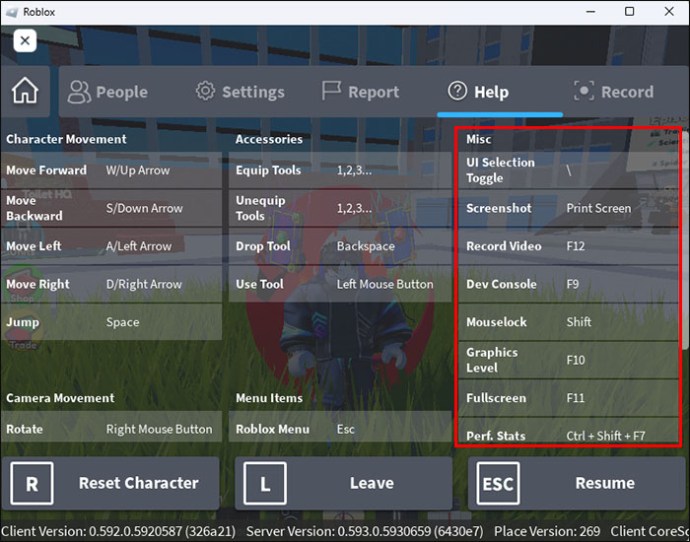This screenshot has height=542, width=690.
Task: Open the Record tab
Action: [614, 92]
